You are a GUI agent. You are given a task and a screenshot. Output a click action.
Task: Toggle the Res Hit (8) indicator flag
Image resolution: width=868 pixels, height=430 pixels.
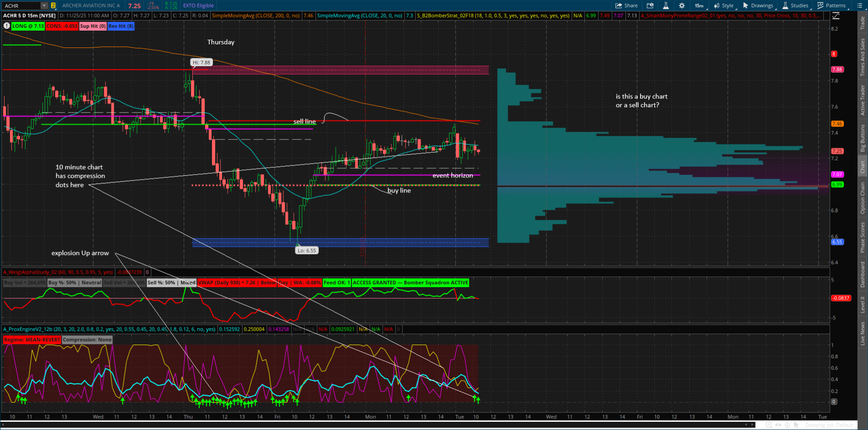(x=121, y=26)
